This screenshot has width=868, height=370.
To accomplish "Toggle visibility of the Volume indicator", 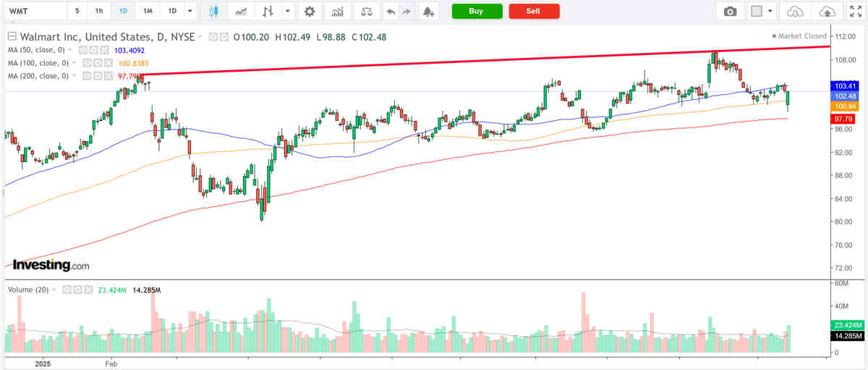I will (67, 290).
